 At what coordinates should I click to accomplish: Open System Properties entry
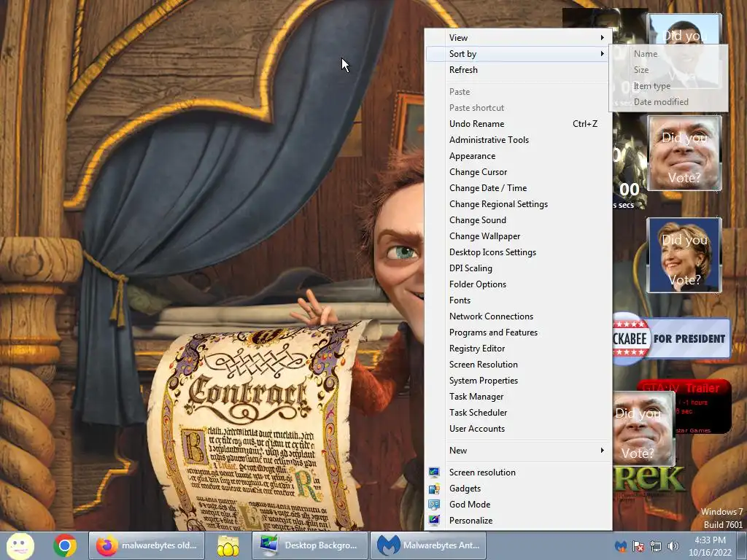click(x=518, y=381)
